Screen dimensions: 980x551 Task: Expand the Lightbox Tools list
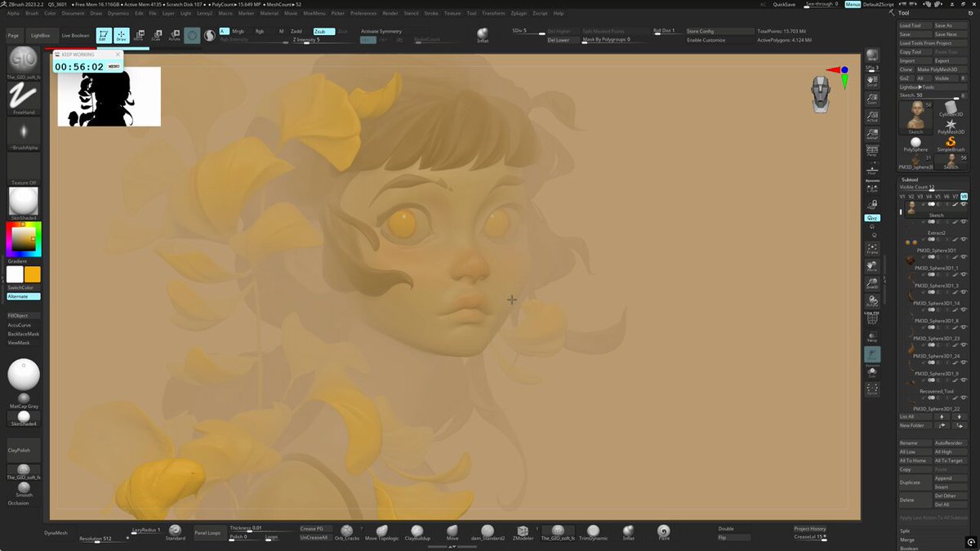917,87
